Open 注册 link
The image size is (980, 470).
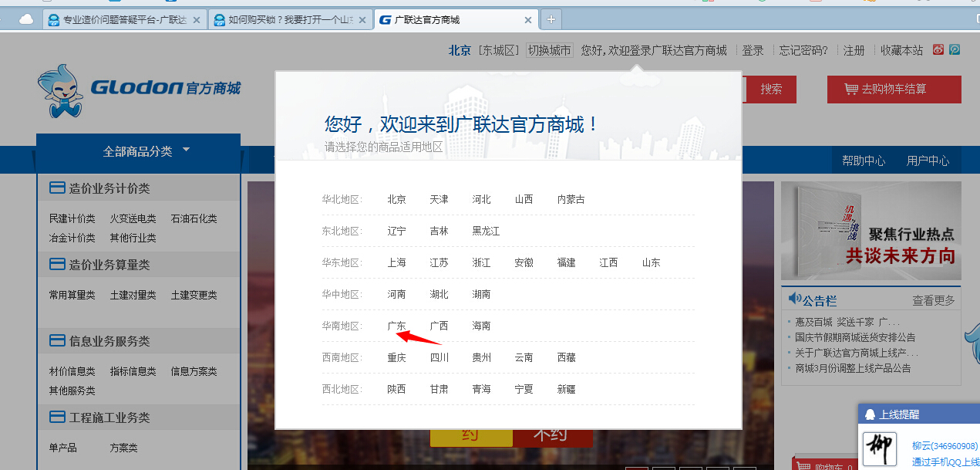click(854, 50)
